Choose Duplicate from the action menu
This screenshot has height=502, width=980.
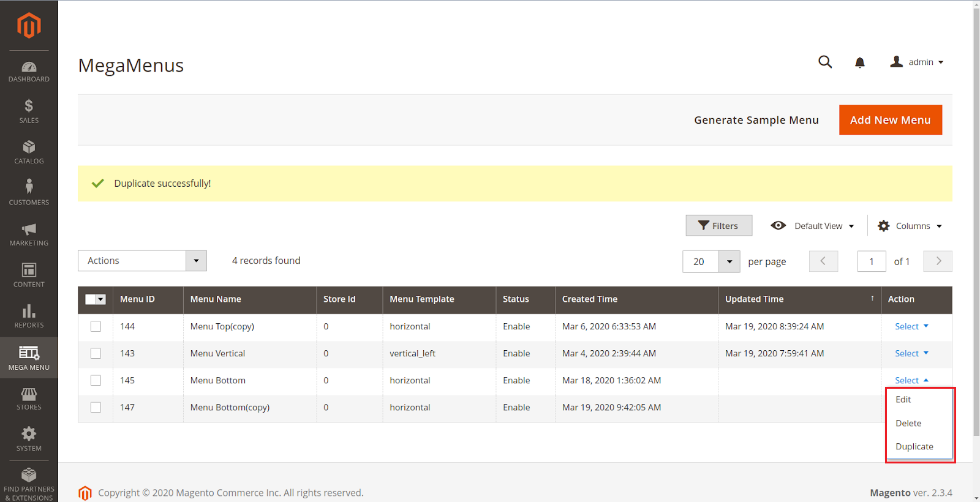point(914,446)
